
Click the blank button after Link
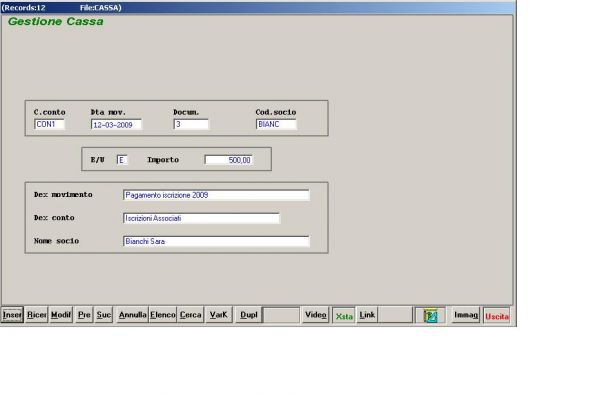tap(396, 315)
